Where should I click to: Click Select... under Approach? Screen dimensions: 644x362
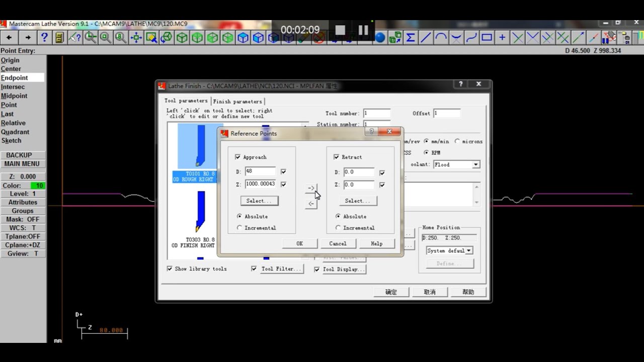259,201
